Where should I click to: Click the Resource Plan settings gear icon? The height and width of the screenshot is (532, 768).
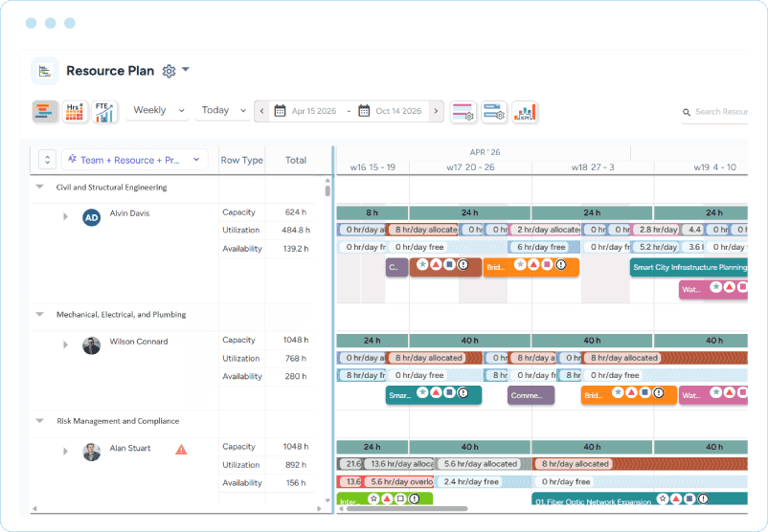pyautogui.click(x=169, y=71)
